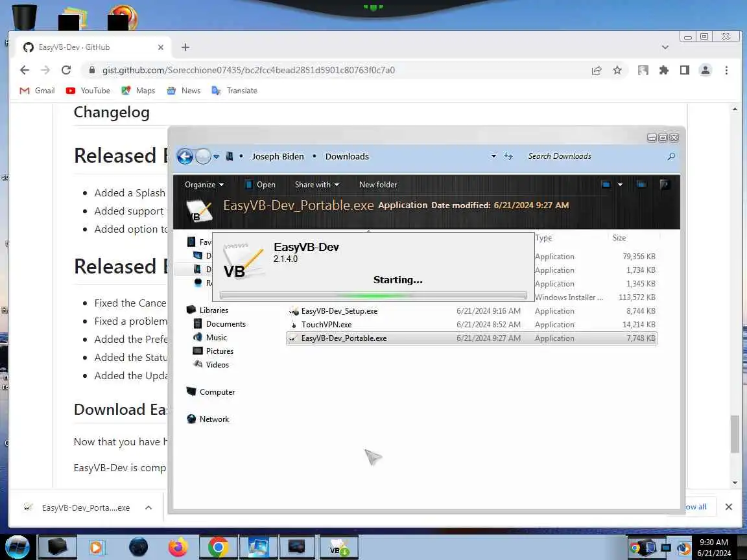
Task: Click the EasyVB-Dev splash progress bar
Action: point(373,296)
